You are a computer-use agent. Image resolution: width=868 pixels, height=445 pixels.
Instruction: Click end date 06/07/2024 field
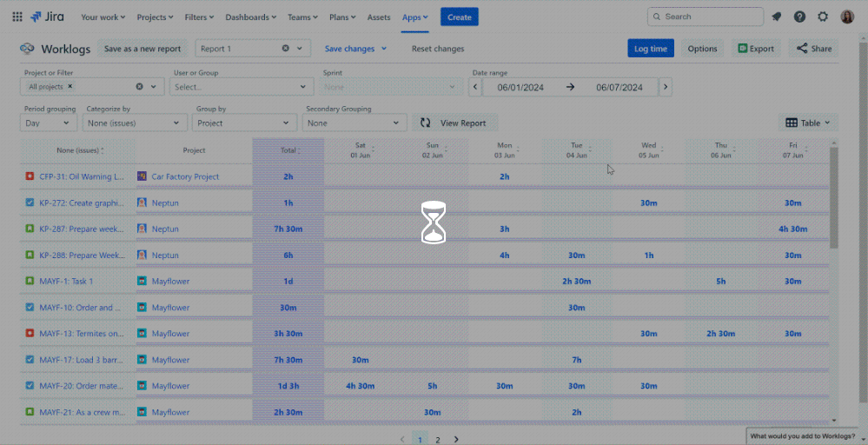tap(620, 87)
